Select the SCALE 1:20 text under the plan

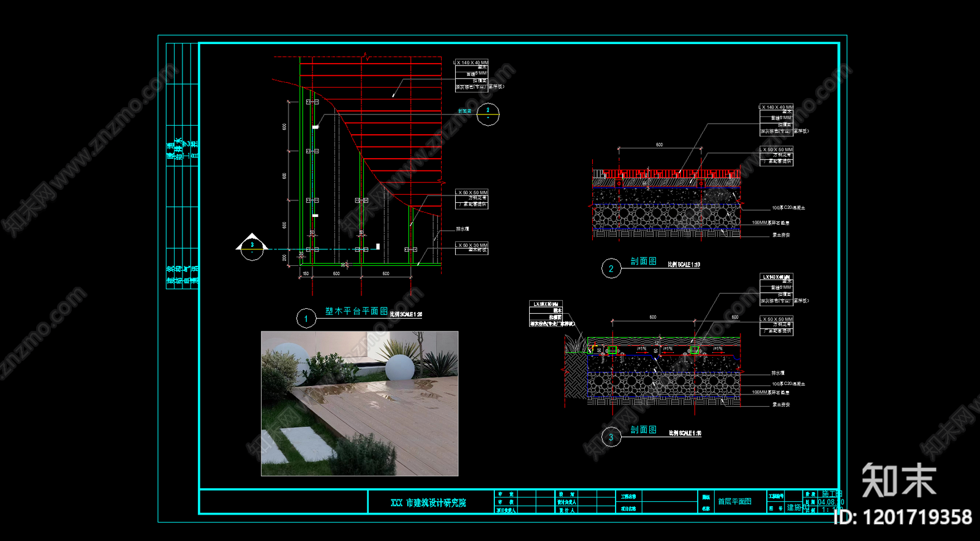tap(406, 314)
